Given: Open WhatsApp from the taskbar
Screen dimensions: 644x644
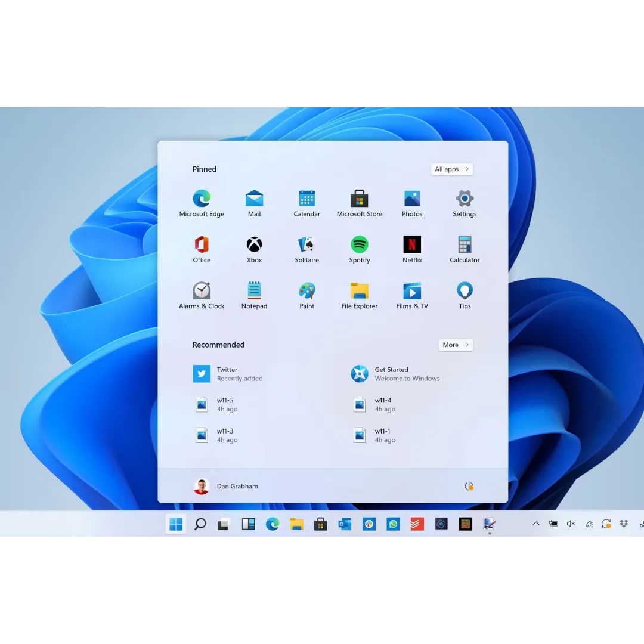Looking at the screenshot, I should click(393, 524).
